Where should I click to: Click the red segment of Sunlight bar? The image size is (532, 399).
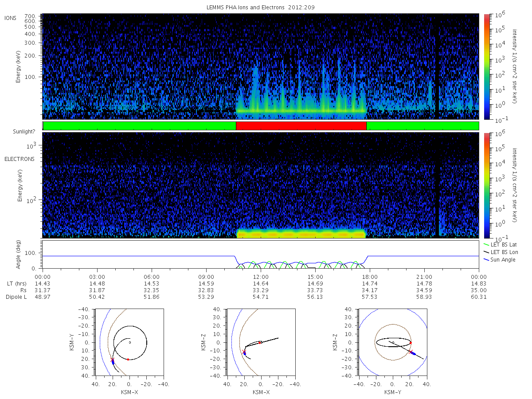pyautogui.click(x=301, y=126)
